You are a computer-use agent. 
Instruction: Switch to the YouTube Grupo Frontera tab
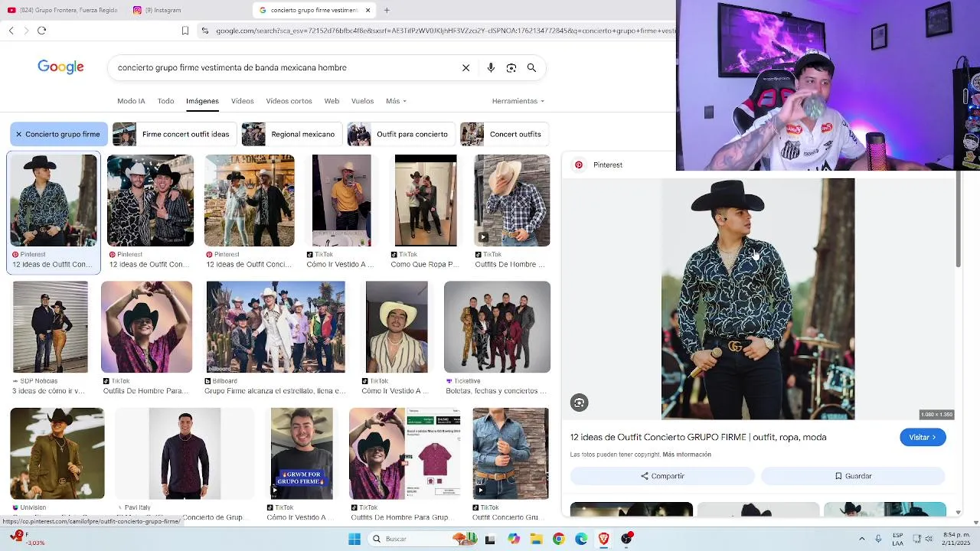coord(63,10)
